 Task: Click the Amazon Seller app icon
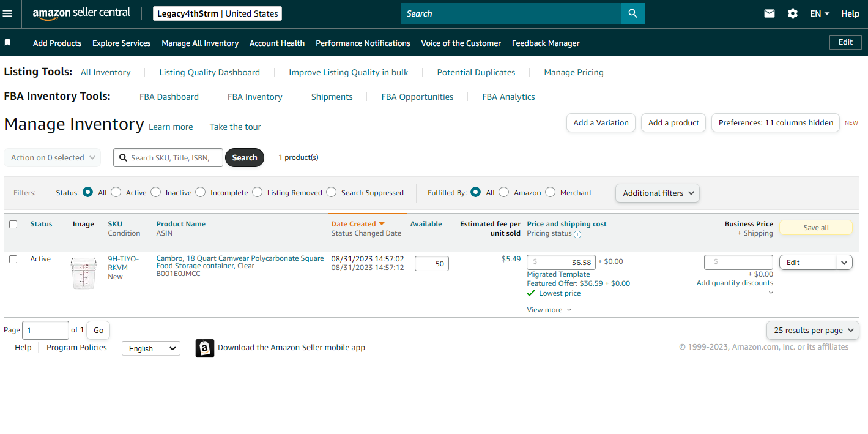pyautogui.click(x=205, y=348)
